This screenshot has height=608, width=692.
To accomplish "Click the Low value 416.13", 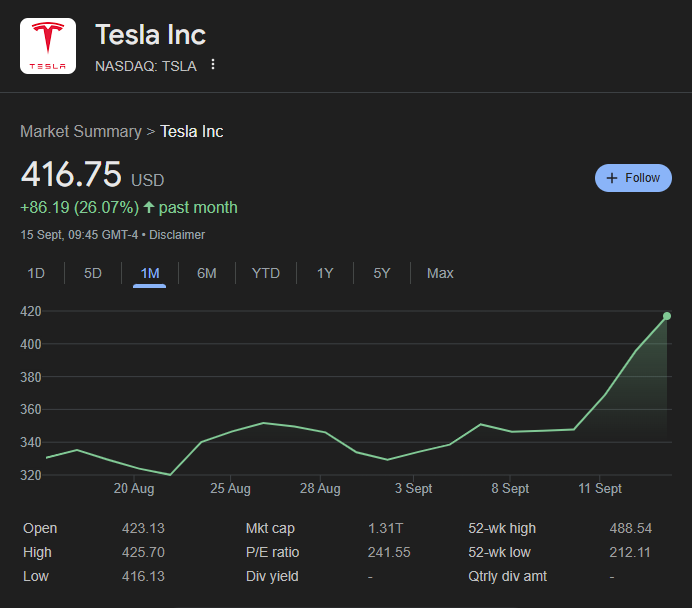I will [x=143, y=576].
